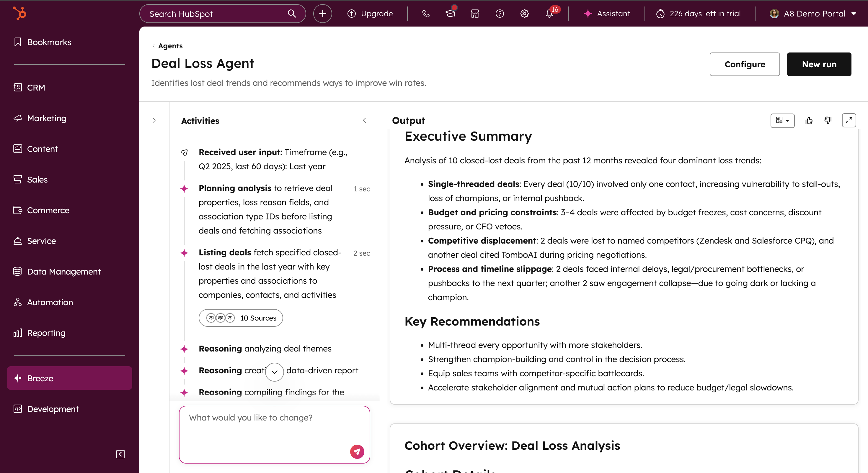Open the settings gear icon
The image size is (868, 473).
click(x=524, y=14)
